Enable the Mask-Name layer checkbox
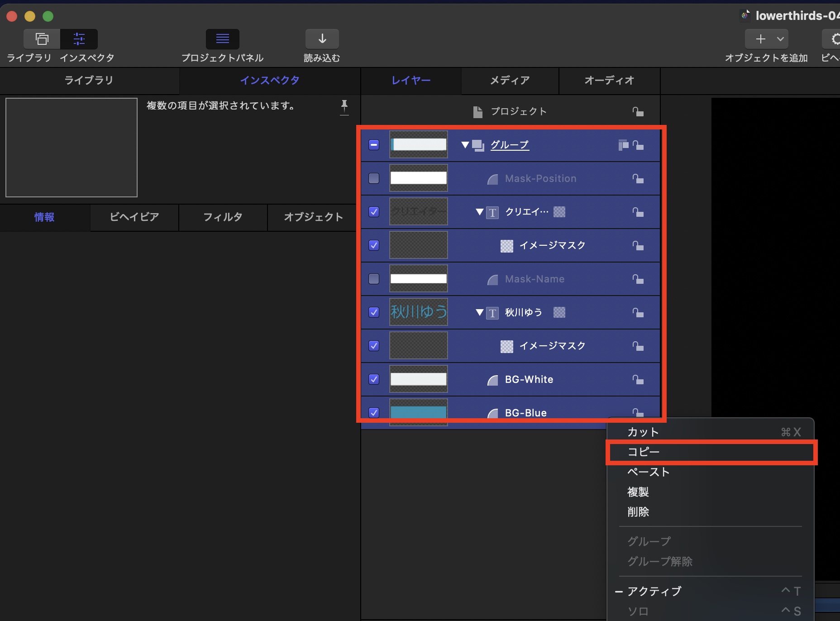The height and width of the screenshot is (621, 840). point(374,279)
